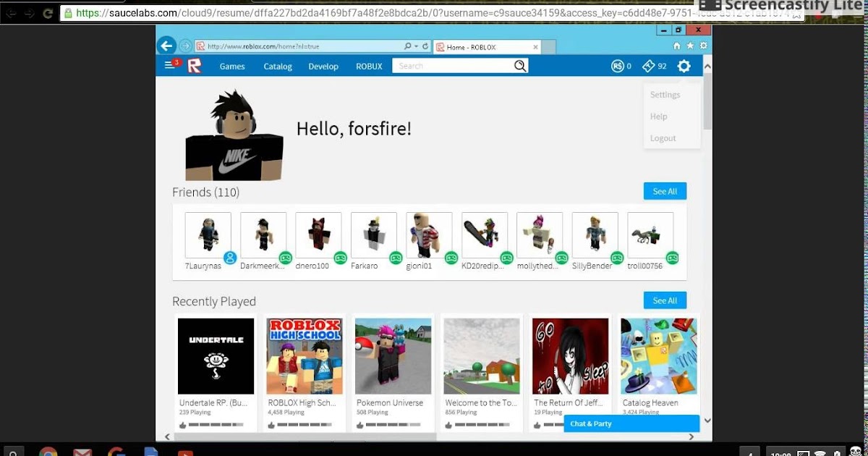Click the vertical scrollbar up arrow
Image resolution: width=868 pixels, height=456 pixels.
click(x=707, y=66)
